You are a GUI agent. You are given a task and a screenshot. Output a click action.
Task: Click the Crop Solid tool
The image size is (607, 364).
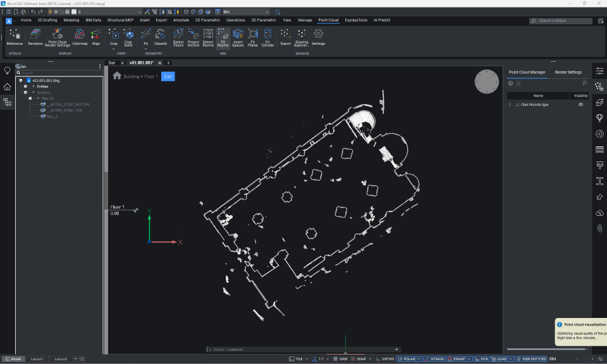128,38
